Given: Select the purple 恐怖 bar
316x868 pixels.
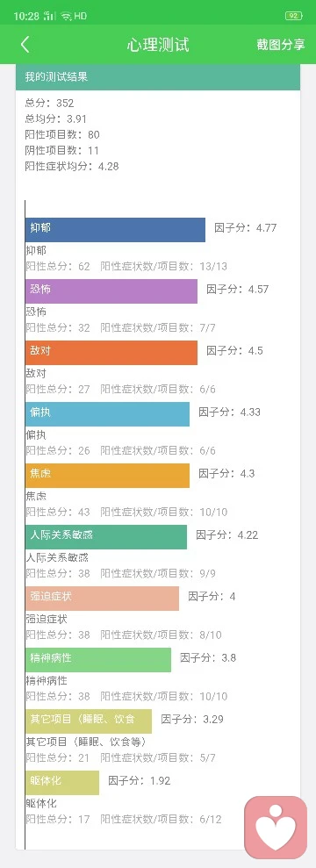Looking at the screenshot, I should click(x=111, y=291).
